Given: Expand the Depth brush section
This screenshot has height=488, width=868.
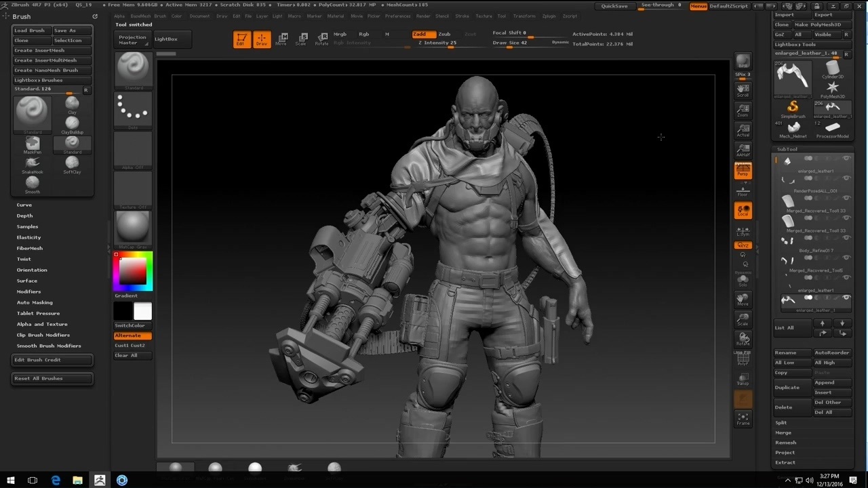Looking at the screenshot, I should [x=24, y=216].
